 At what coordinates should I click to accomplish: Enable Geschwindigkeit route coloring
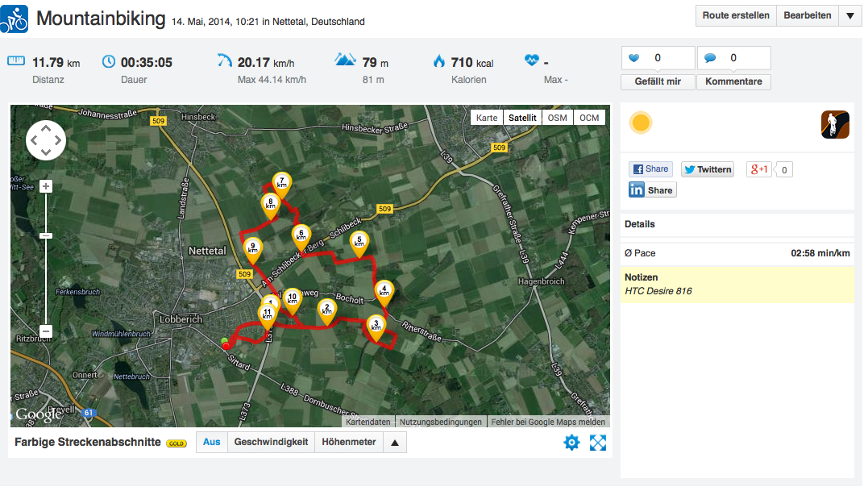pos(271,442)
